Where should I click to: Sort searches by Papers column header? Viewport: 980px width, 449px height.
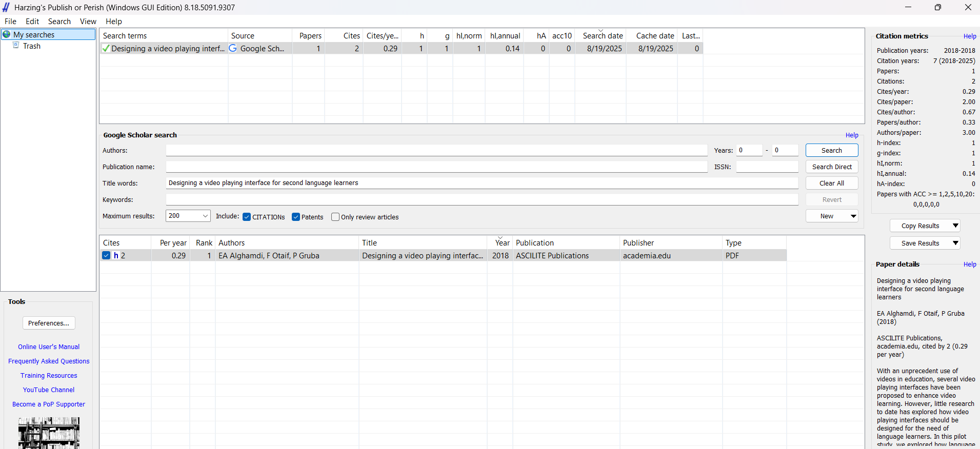(309, 35)
